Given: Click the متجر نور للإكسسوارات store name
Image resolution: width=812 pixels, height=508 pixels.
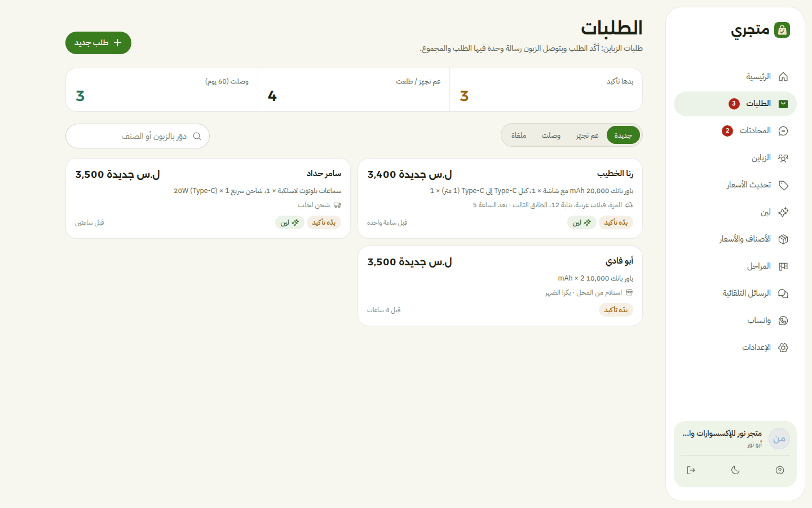Looking at the screenshot, I should 722,433.
